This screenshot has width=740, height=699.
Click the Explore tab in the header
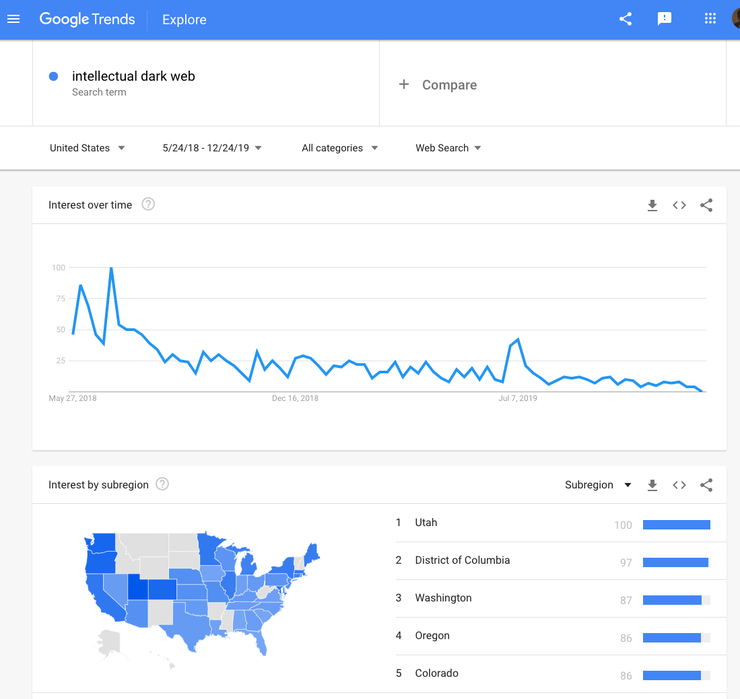click(x=184, y=19)
